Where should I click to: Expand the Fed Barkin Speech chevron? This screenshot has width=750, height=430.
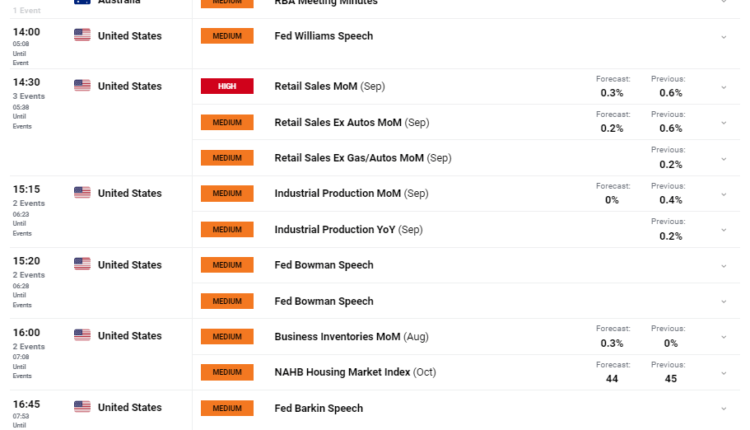tap(723, 408)
